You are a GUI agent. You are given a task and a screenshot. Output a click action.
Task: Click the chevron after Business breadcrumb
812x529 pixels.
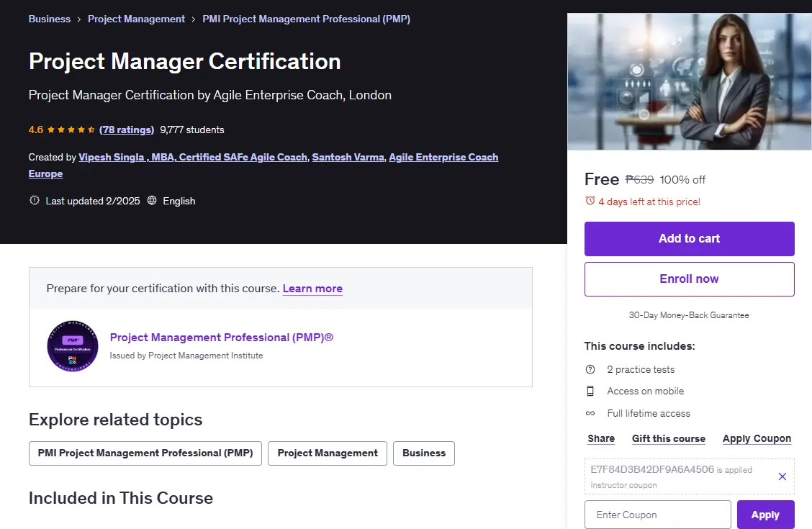pos(78,19)
